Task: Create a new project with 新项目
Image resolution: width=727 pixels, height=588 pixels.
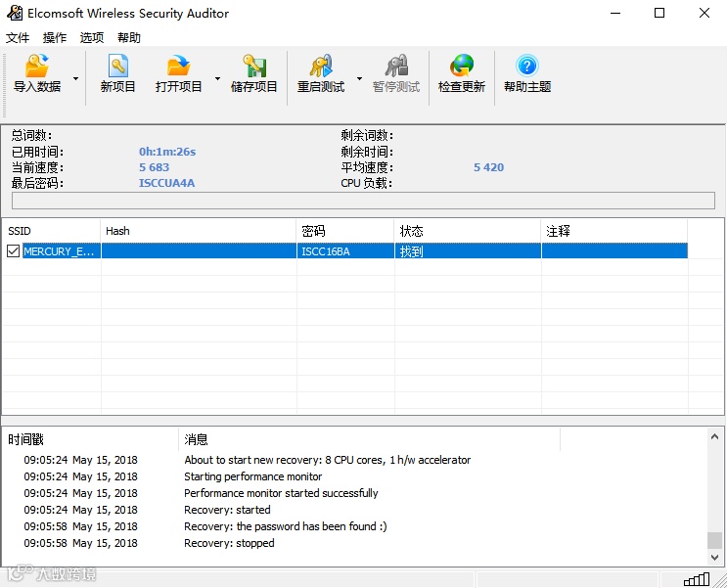Action: click(117, 73)
